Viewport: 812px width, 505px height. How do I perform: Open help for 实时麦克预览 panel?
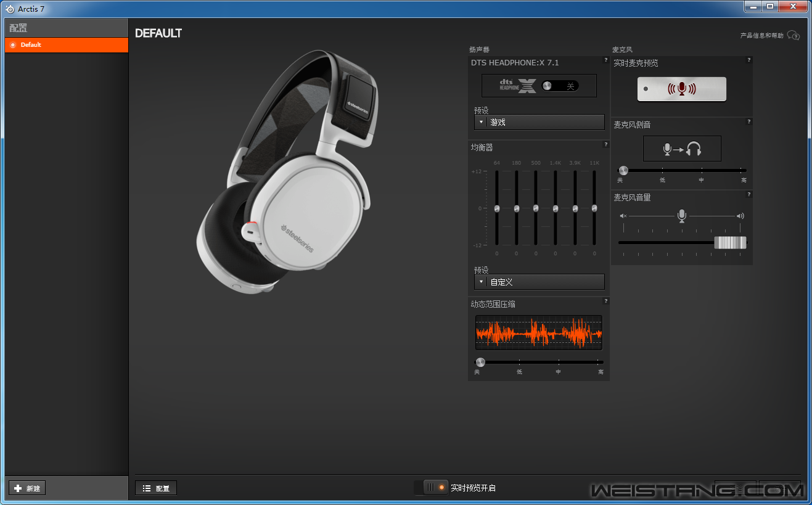[749, 60]
